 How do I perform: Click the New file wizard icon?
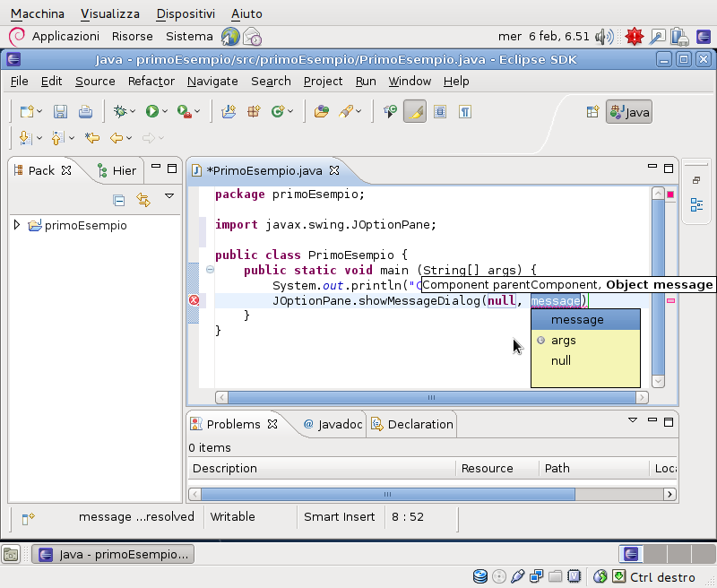pos(27,111)
